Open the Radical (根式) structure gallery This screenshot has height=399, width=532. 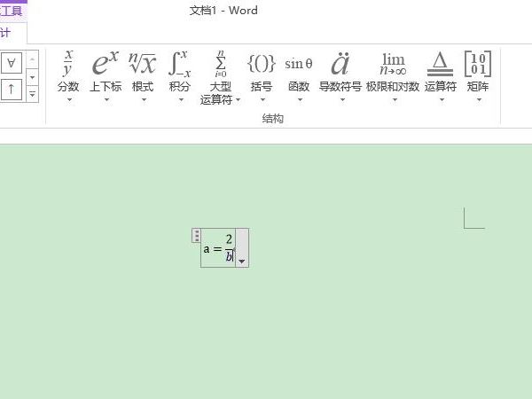pyautogui.click(x=143, y=76)
